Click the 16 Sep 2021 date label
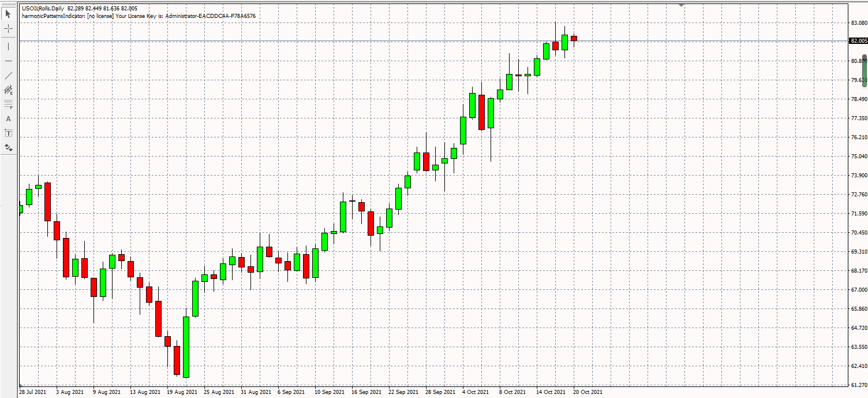 pyautogui.click(x=367, y=392)
